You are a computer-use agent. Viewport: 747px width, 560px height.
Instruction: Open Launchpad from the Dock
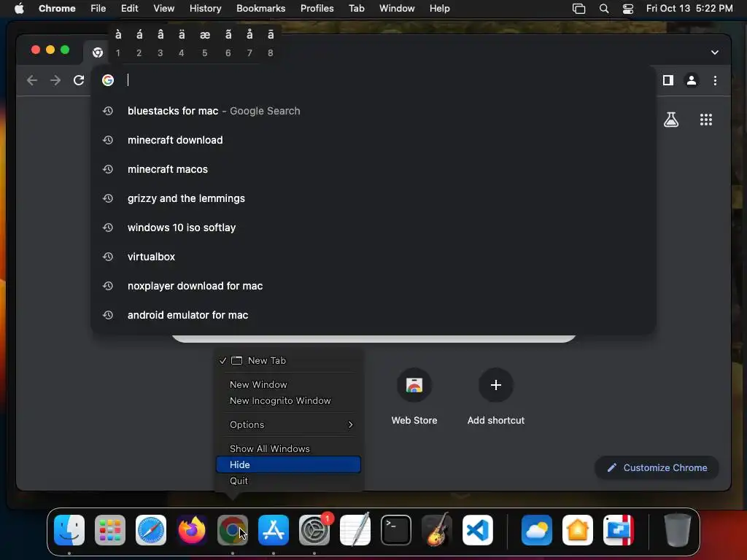pyautogui.click(x=110, y=529)
